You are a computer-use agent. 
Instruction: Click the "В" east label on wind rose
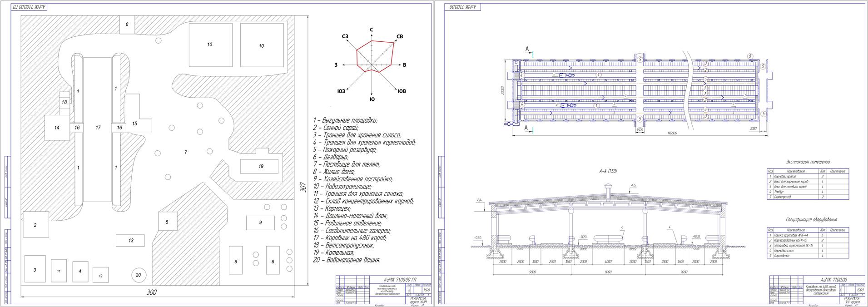click(x=404, y=65)
